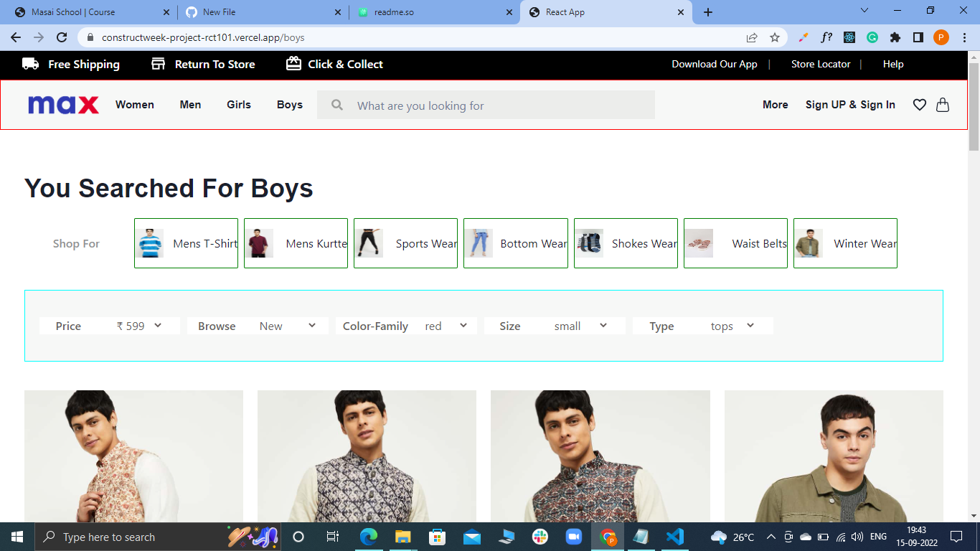
Task: Click the Max logo
Action: point(63,104)
